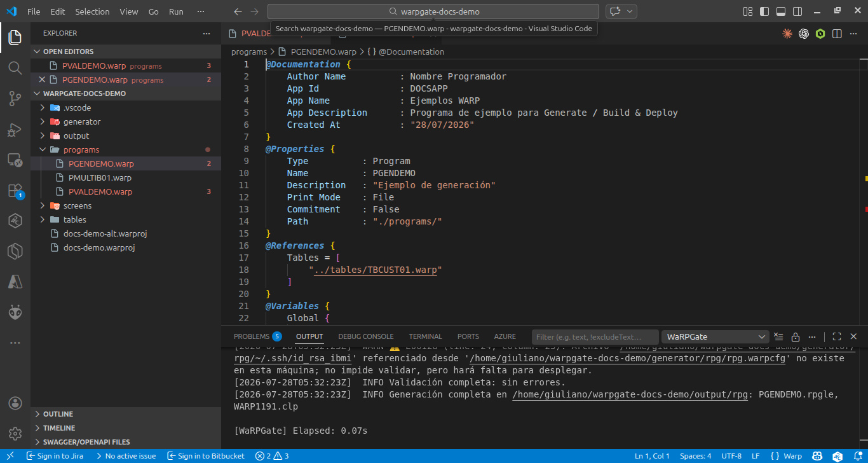Open the Accounts menu in activity bar
868x463 pixels.
tap(15, 403)
